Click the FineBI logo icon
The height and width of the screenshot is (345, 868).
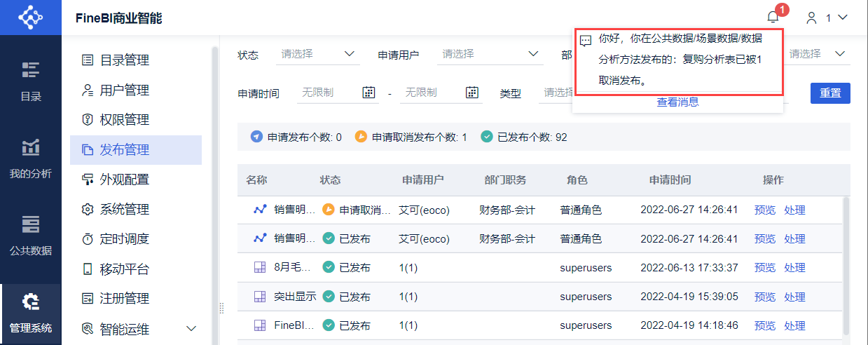click(x=30, y=18)
